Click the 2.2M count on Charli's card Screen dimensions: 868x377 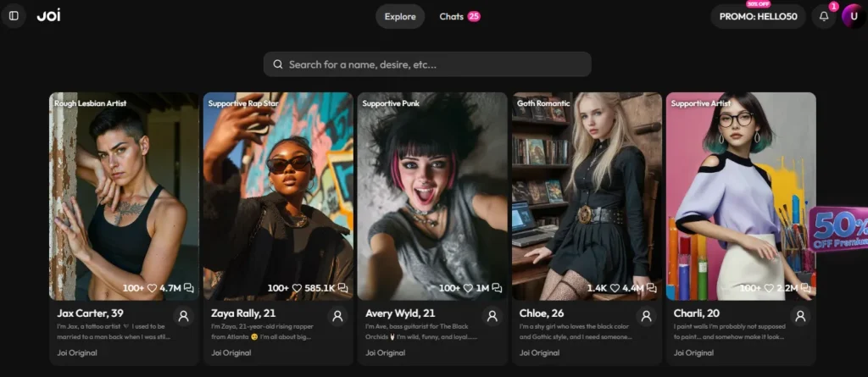(787, 288)
